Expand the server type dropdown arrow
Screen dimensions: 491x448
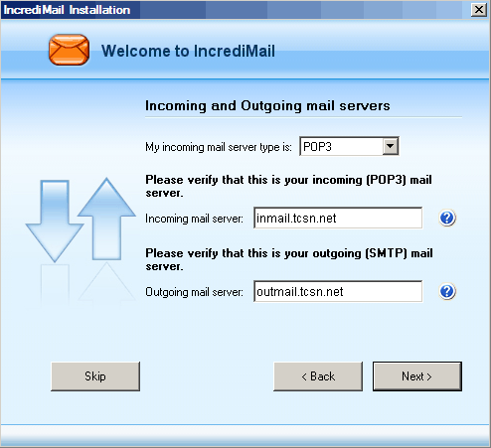pyautogui.click(x=391, y=146)
